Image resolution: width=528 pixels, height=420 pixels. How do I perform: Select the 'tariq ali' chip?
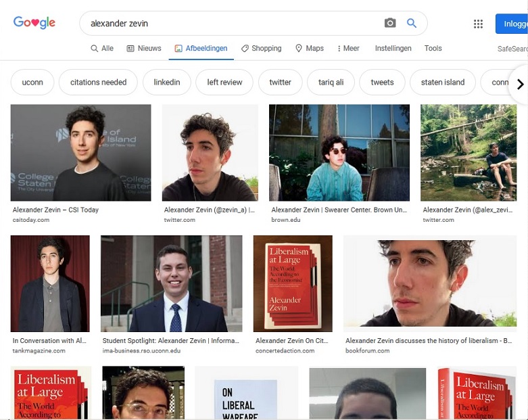[331, 83]
